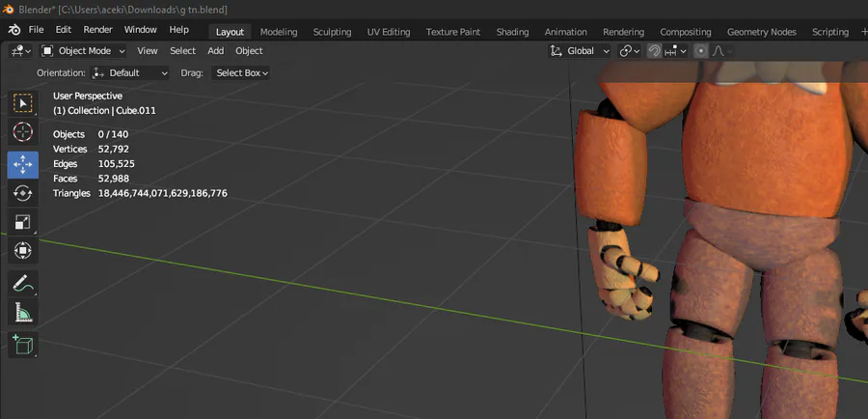Switch to the Modeling workspace tab
The height and width of the screenshot is (419, 868).
[x=279, y=32]
